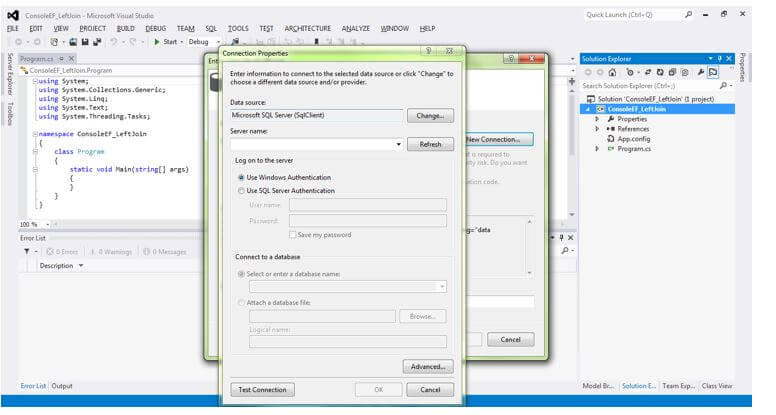Select App.config in Solution Explorer
The height and width of the screenshot is (415, 776).
tap(633, 139)
